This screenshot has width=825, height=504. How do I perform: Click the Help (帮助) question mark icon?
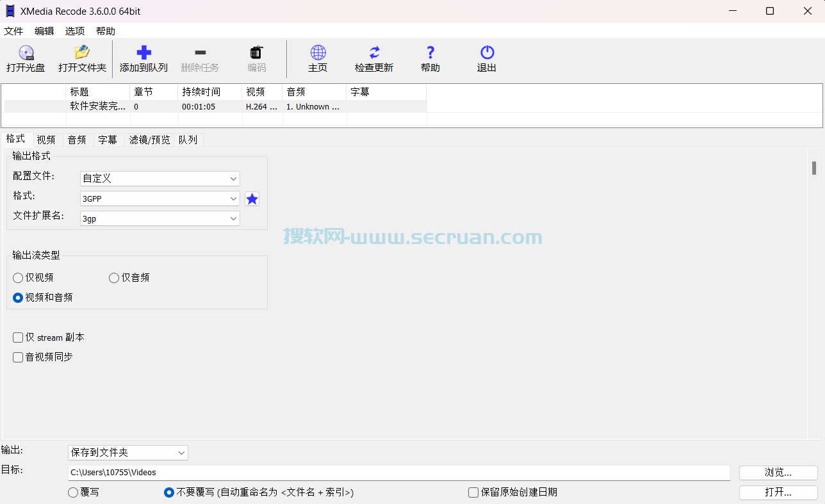430,53
